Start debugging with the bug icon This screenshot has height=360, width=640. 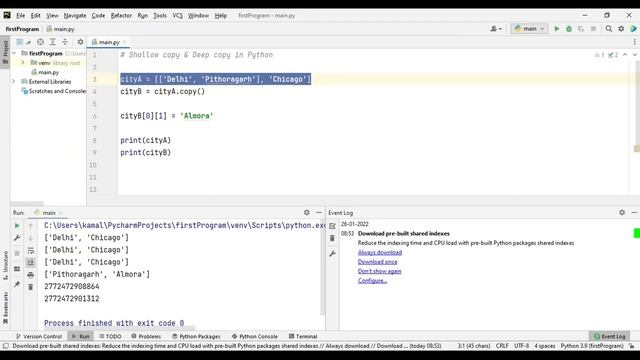click(569, 29)
